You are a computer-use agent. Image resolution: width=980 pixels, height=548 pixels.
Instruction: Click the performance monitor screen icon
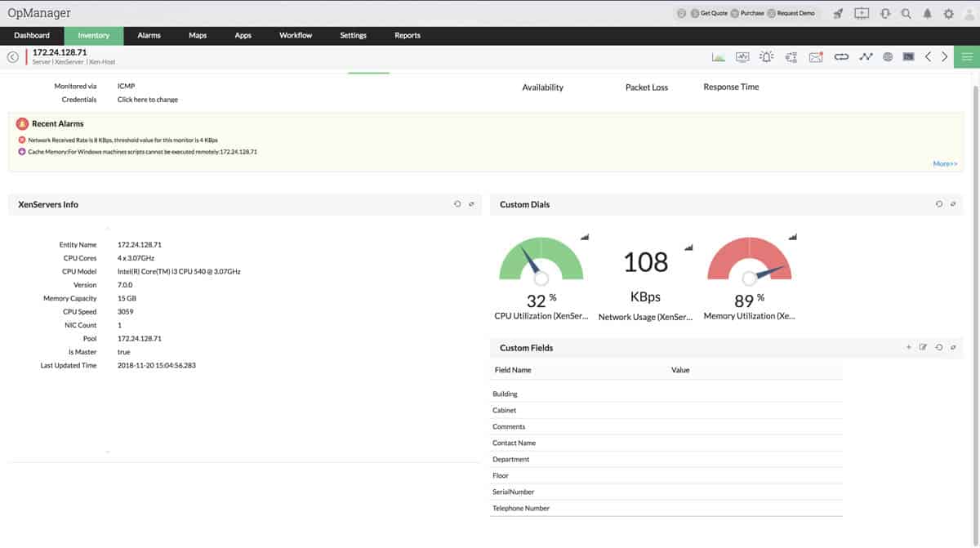click(x=742, y=56)
